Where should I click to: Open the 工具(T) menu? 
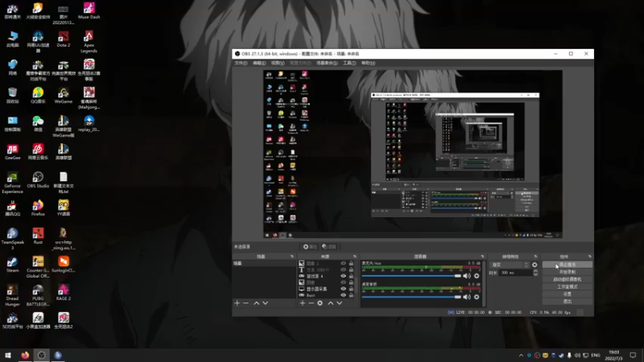pyautogui.click(x=349, y=64)
